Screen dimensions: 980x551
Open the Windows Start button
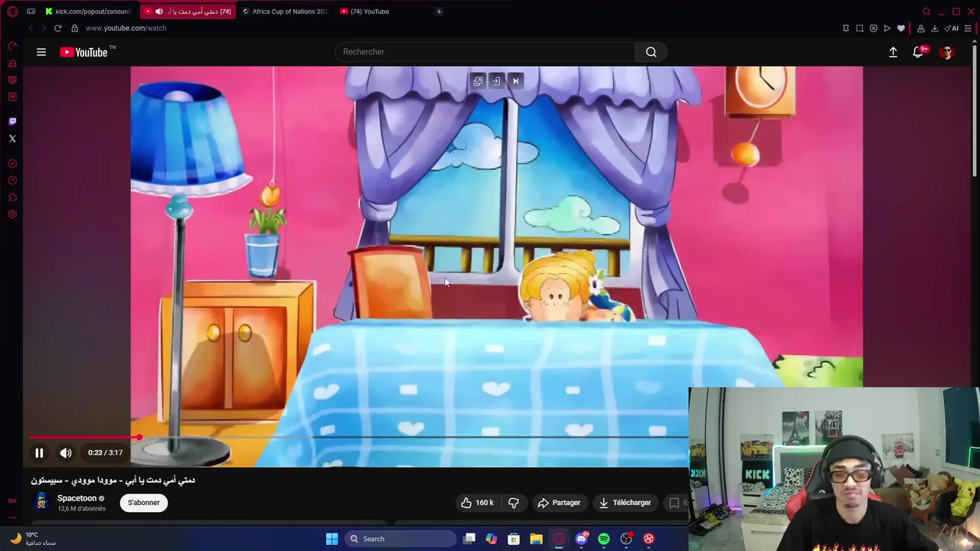pos(332,539)
